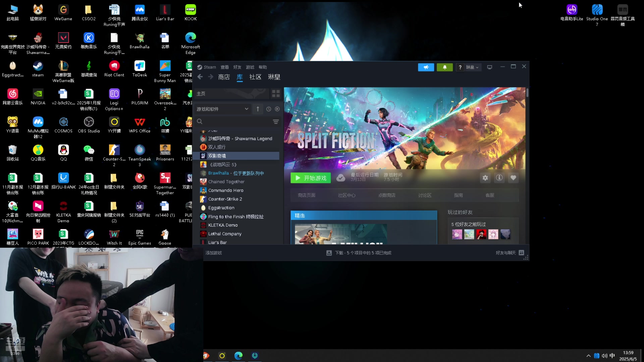
Task: Open the 琳星 profile tab
Action: point(274,77)
